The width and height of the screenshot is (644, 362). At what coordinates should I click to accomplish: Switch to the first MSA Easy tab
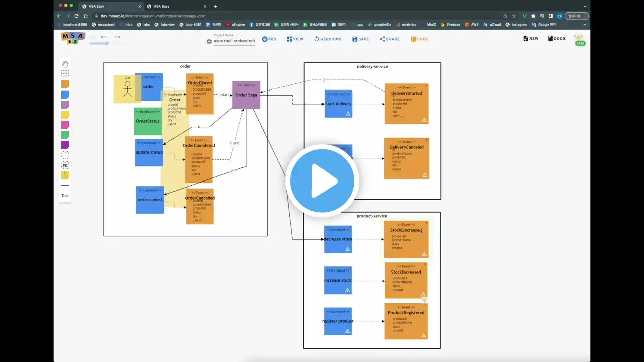click(x=111, y=6)
